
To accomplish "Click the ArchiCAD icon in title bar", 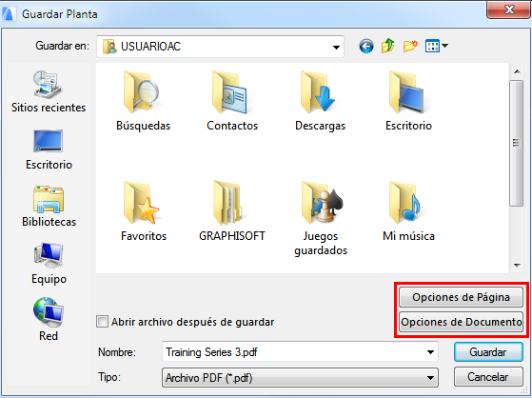I will 9,14.
